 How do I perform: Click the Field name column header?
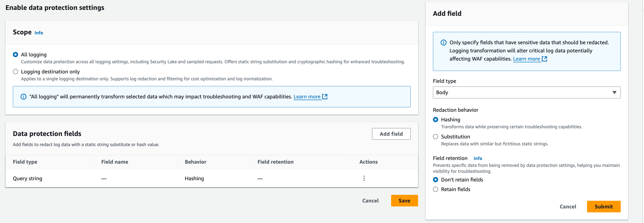pos(114,162)
